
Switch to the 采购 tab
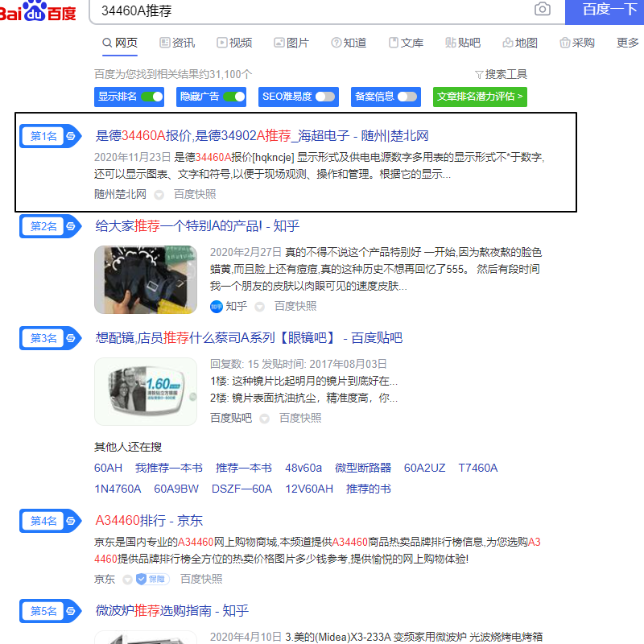click(577, 43)
